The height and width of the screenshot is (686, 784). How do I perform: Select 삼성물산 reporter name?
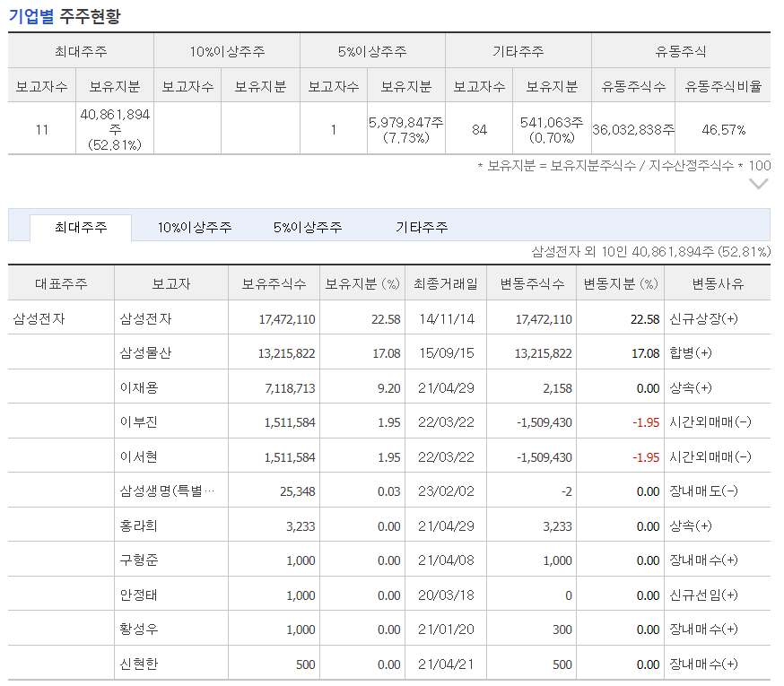coord(145,353)
